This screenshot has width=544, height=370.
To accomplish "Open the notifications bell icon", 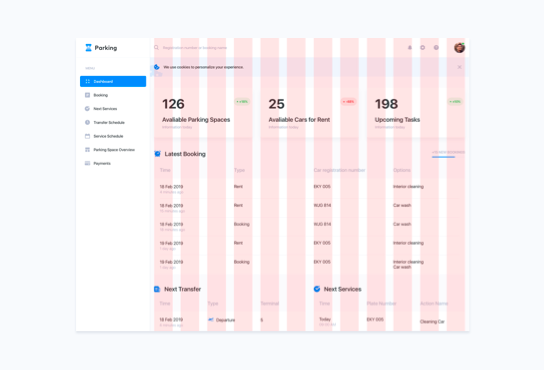I will pyautogui.click(x=410, y=48).
